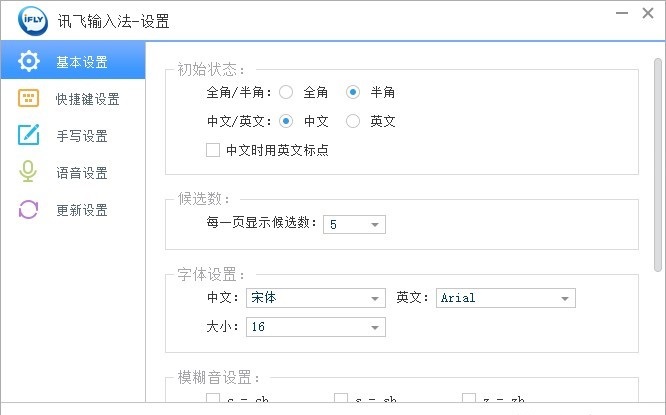
Task: Click the vertical scrollbar thumb
Action: [x=658, y=165]
